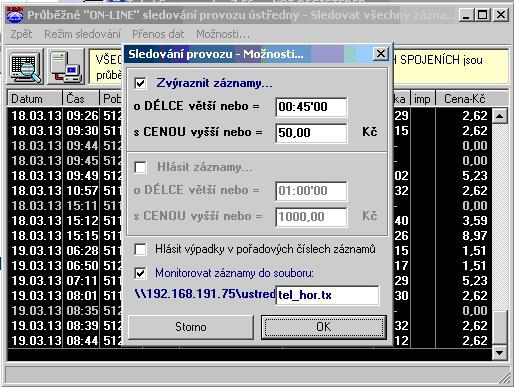Open the Zpět menu

coord(21,34)
